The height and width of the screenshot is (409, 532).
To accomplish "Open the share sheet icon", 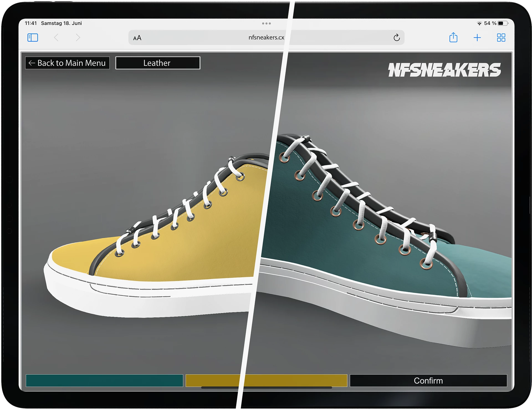I will [453, 37].
